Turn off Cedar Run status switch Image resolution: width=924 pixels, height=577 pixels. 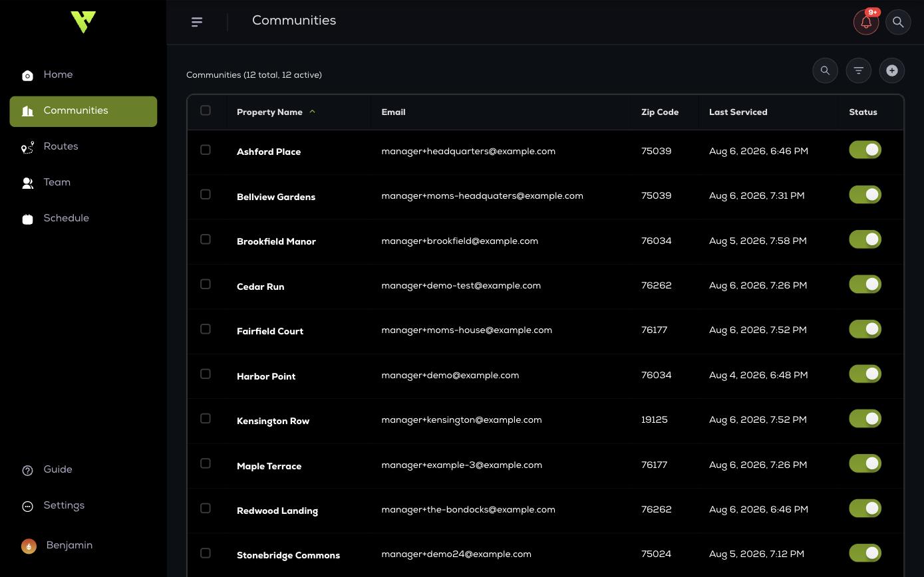[x=865, y=284]
